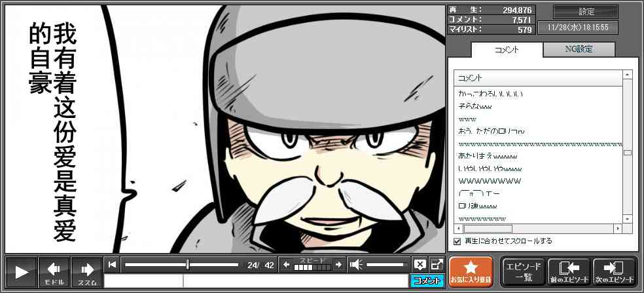
Task: Decrease speed with the left arrow
Action: click(x=286, y=265)
